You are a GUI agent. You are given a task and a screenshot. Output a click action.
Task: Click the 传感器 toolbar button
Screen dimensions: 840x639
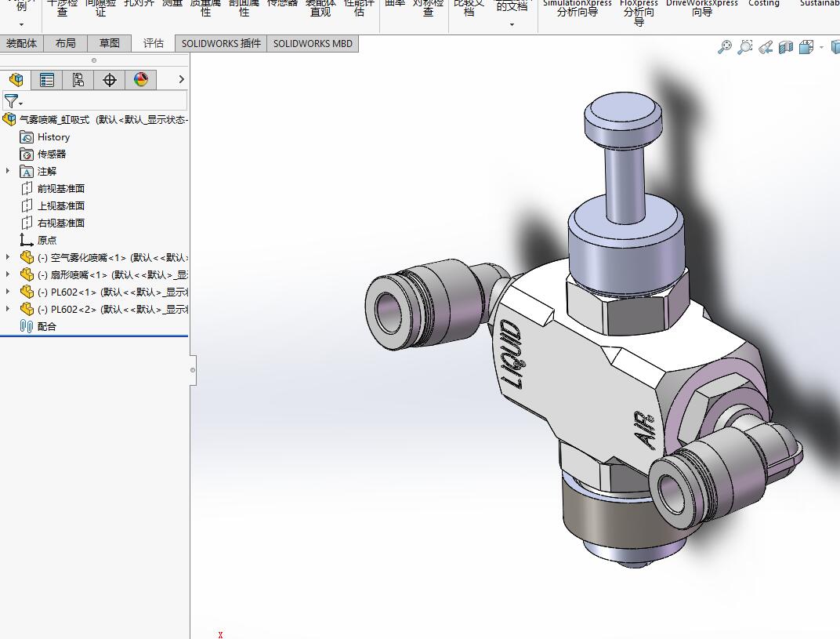tap(282, 3)
